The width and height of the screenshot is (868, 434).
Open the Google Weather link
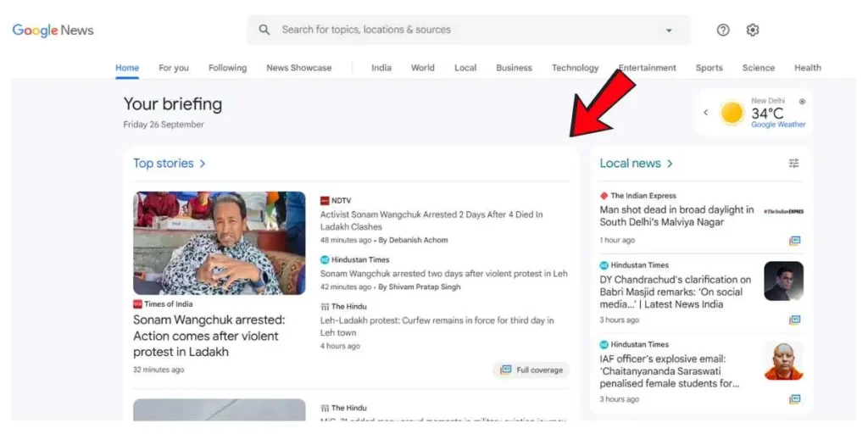[x=778, y=125]
